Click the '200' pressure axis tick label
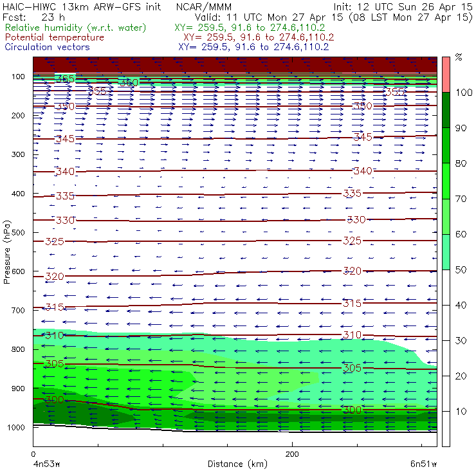Viewport: 476px width, 476px height. pyautogui.click(x=18, y=115)
